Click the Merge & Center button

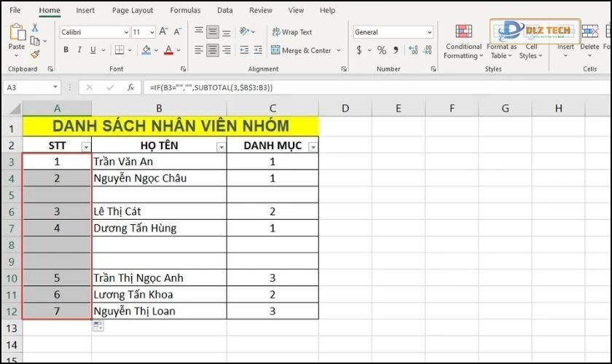(x=300, y=50)
